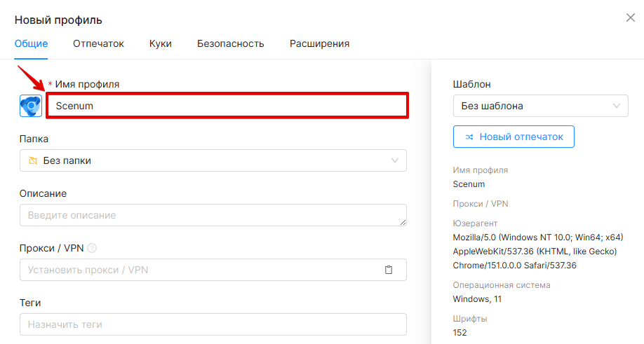Click the Юзерагент label in summary
644x344 pixels.
pos(475,223)
